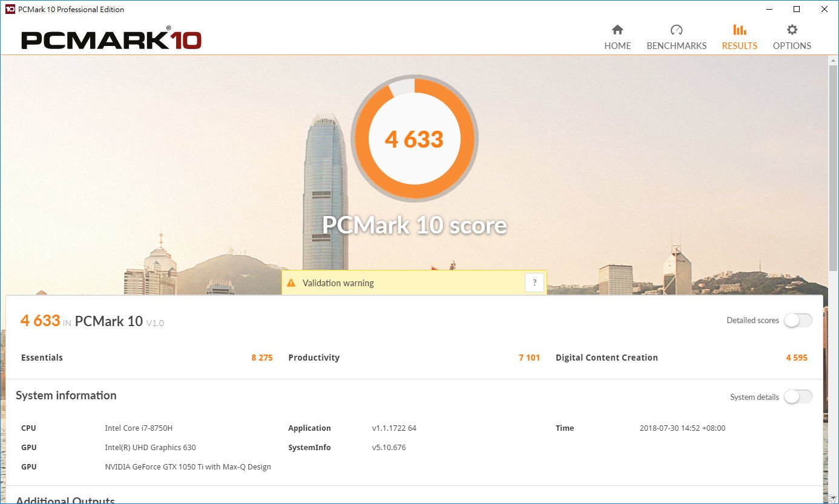Maximize the PCMark 10 window
This screenshot has width=839, height=504.
(797, 9)
